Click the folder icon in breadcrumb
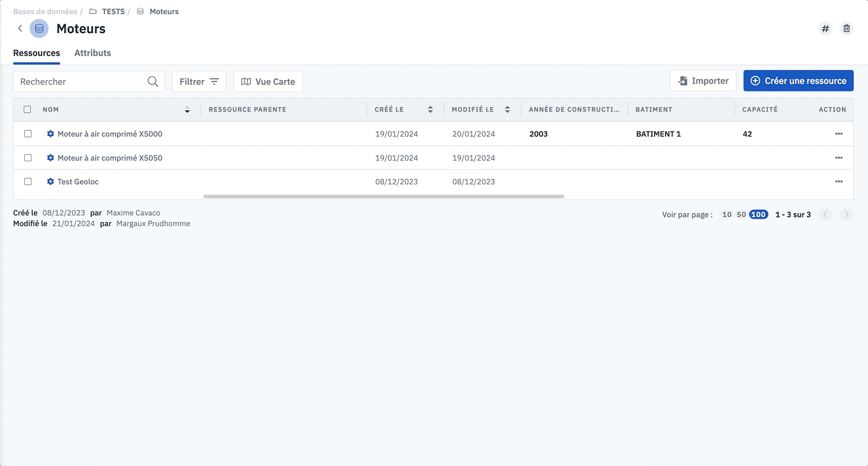 pyautogui.click(x=93, y=11)
